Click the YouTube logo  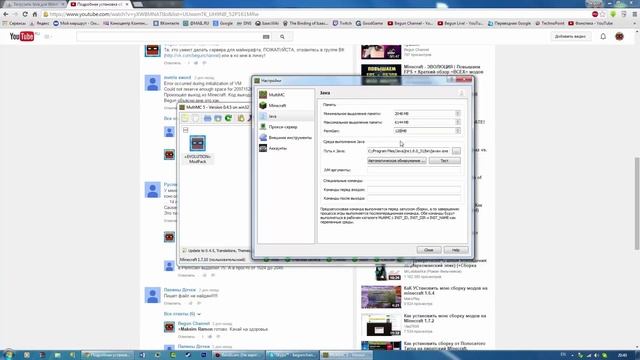pos(22,36)
